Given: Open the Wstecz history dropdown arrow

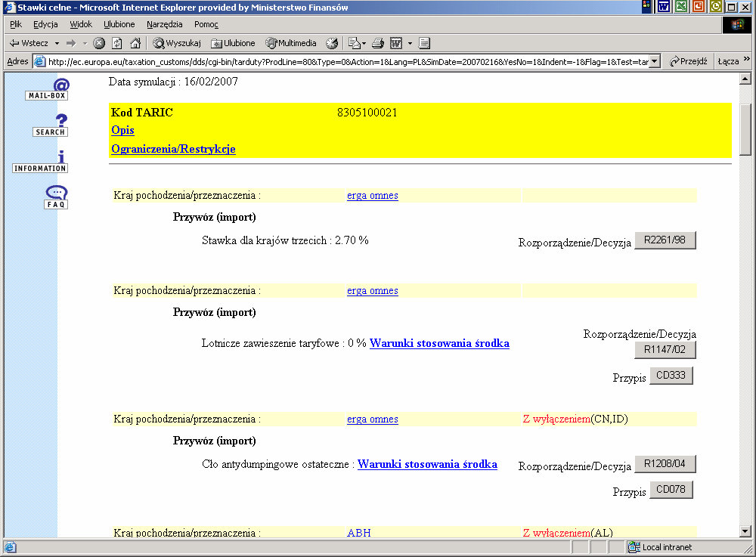Looking at the screenshot, I should point(57,43).
